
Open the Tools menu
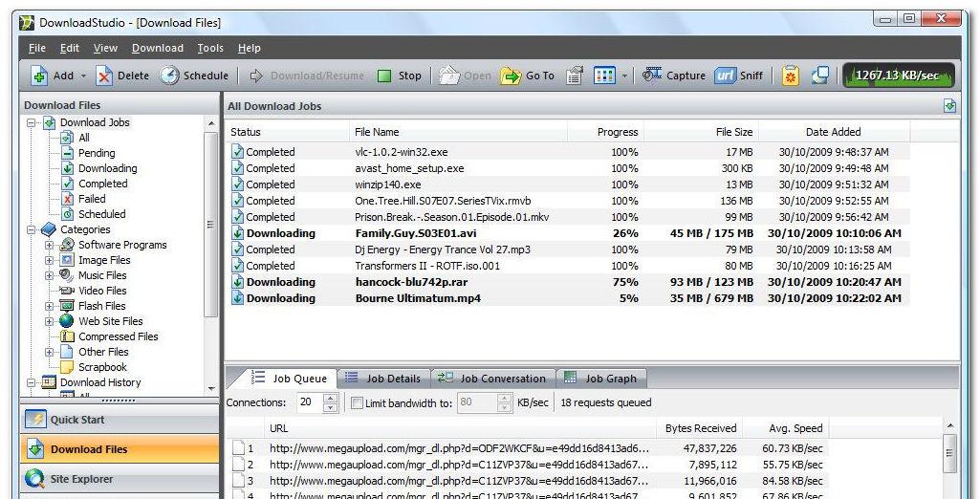coord(210,48)
